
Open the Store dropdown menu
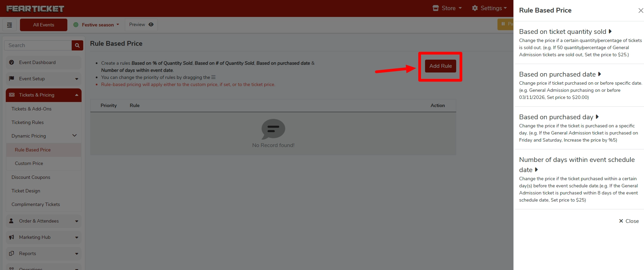pyautogui.click(x=447, y=8)
